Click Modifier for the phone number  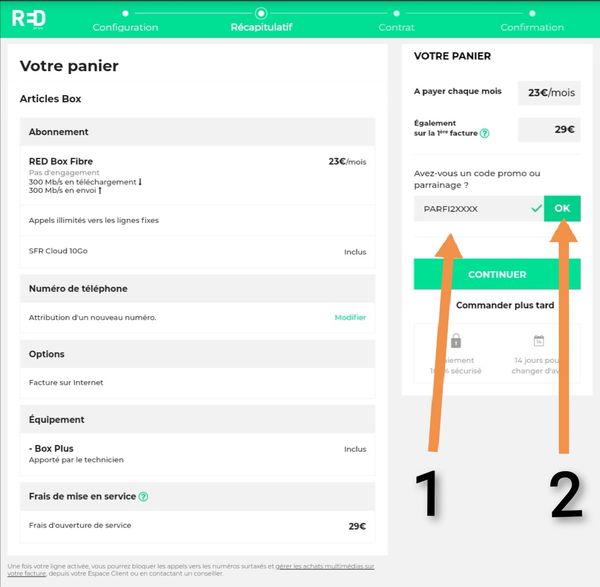pyautogui.click(x=350, y=317)
